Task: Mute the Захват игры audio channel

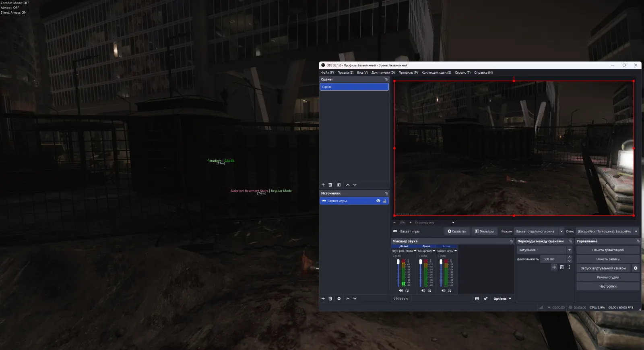Action: pos(443,290)
